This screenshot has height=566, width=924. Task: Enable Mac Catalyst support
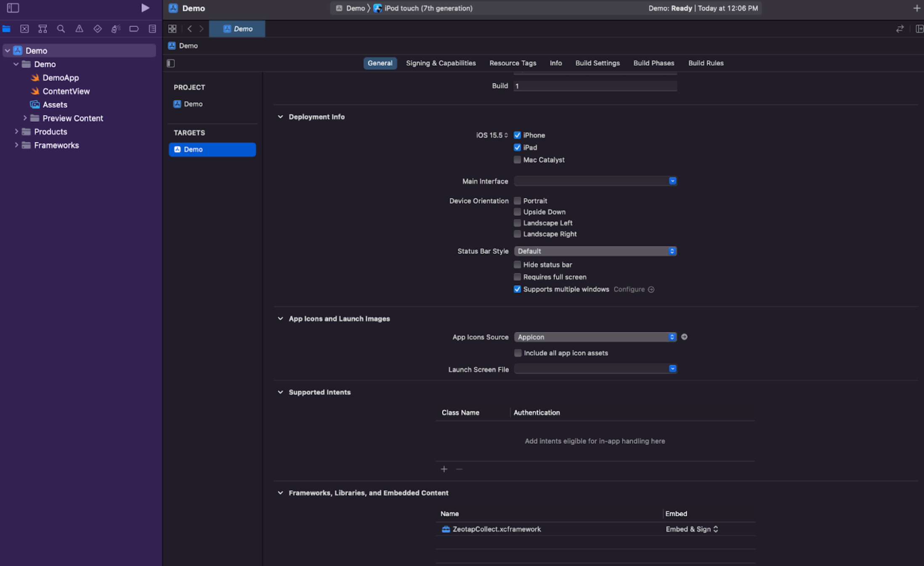pyautogui.click(x=517, y=160)
